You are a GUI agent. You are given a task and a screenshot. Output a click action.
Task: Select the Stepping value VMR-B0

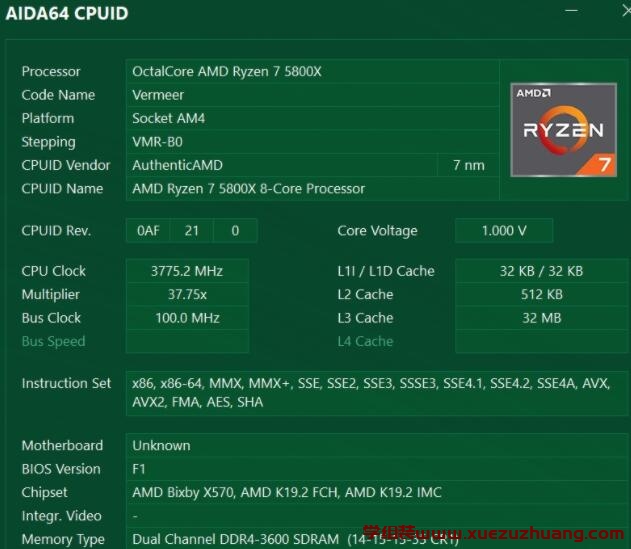312,142
